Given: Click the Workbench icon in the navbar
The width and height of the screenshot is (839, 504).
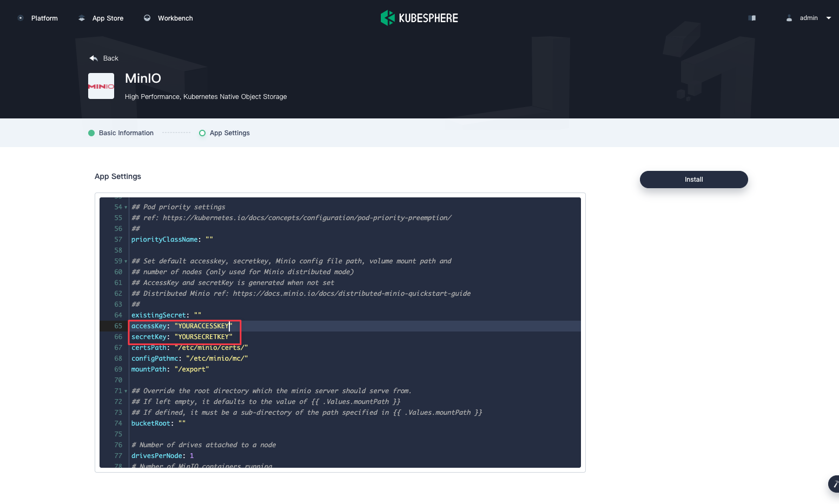Looking at the screenshot, I should [146, 18].
